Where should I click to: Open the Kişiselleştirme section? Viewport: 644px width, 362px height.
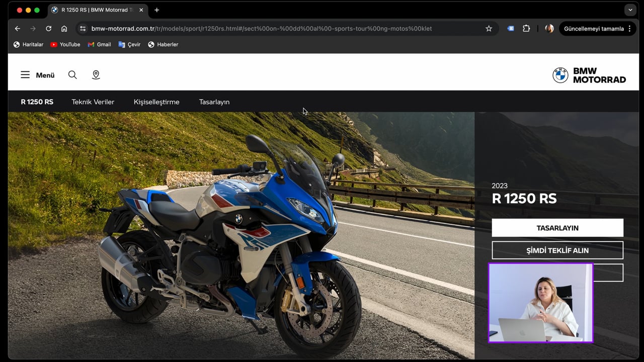point(156,102)
